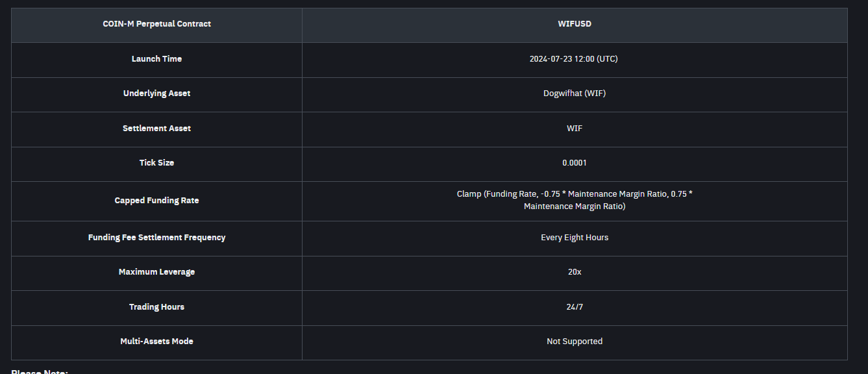Image resolution: width=868 pixels, height=374 pixels.
Task: Select the Not Supported cell text
Action: click(x=575, y=342)
